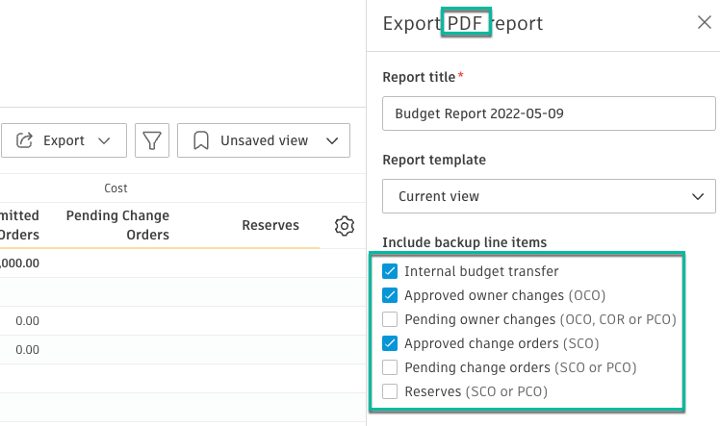Check Reserves (SCO or PCO) checkbox
The image size is (720, 426).
pyautogui.click(x=390, y=392)
